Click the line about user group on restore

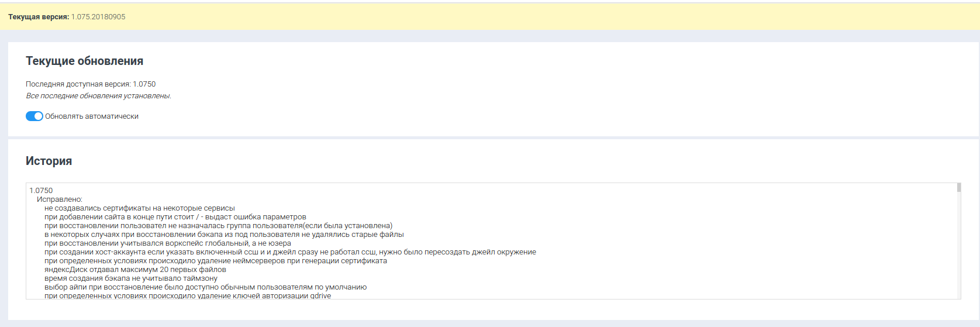click(218, 226)
